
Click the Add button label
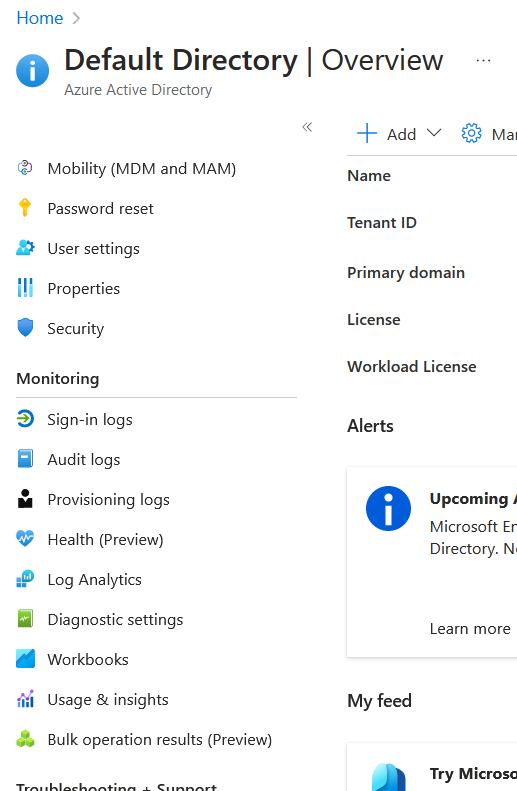coord(401,135)
